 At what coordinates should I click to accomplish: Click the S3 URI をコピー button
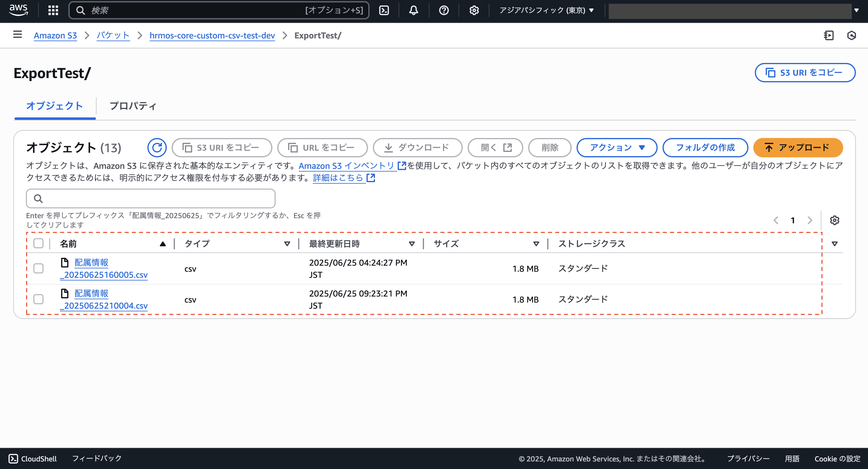[805, 72]
